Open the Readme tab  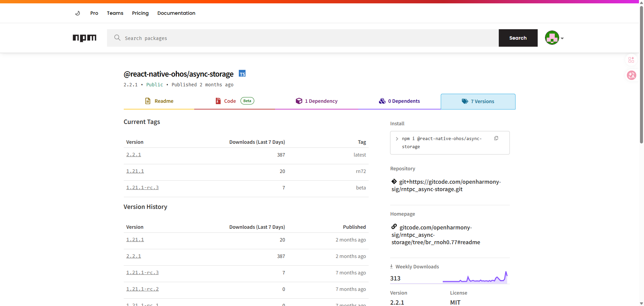(x=159, y=101)
